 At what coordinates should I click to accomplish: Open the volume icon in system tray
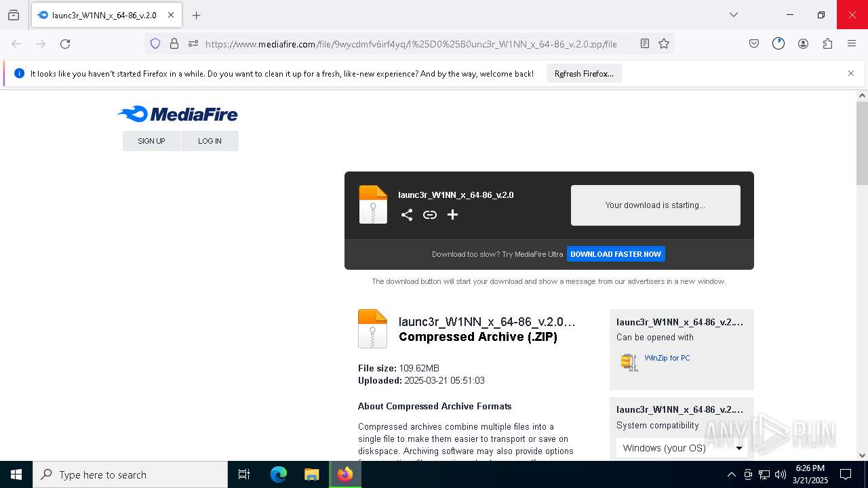point(781,474)
